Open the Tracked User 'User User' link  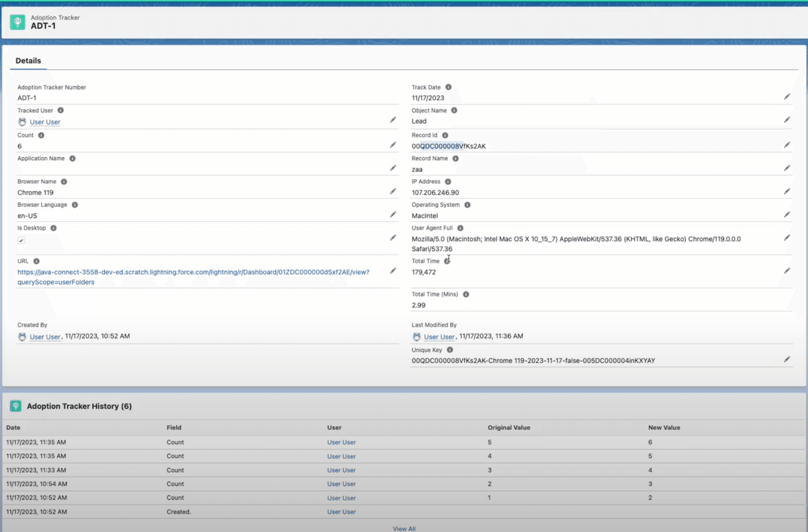45,122
